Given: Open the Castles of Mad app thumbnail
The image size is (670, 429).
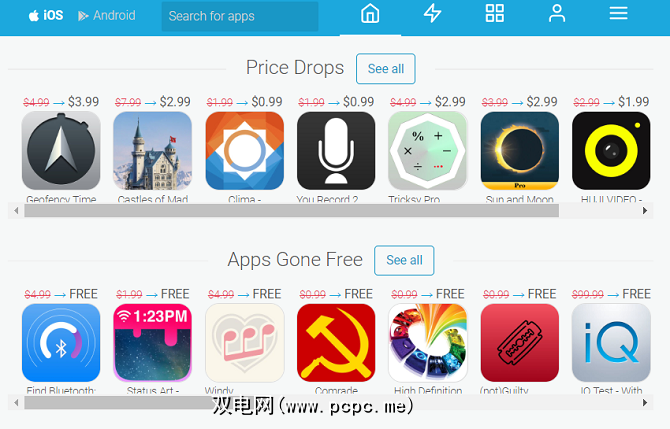Looking at the screenshot, I should coord(153,151).
